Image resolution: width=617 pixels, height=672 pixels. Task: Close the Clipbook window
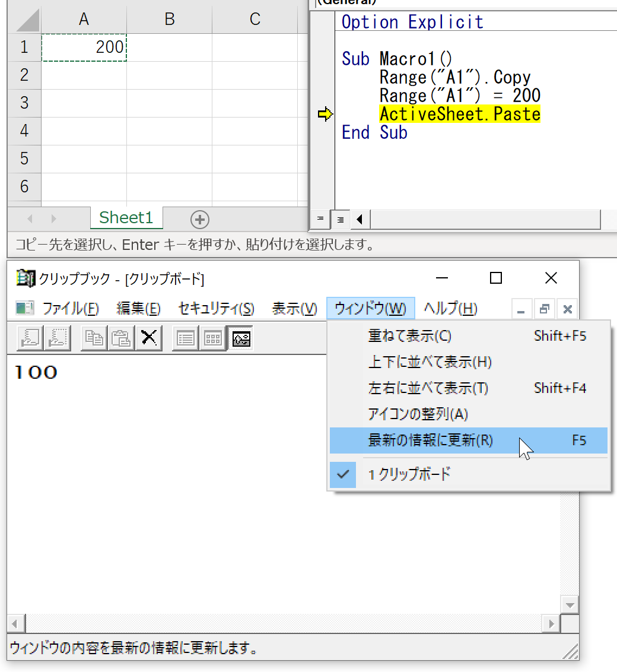pyautogui.click(x=551, y=278)
